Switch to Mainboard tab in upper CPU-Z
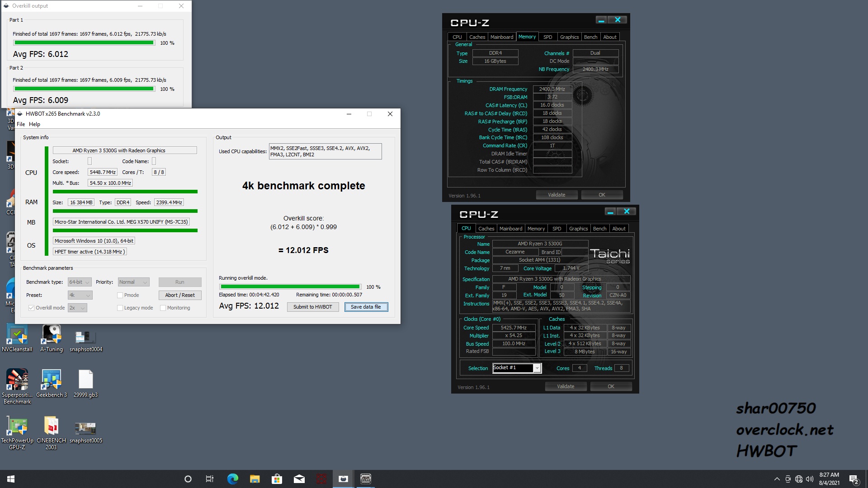Image resolution: width=868 pixels, height=488 pixels. 502,37
